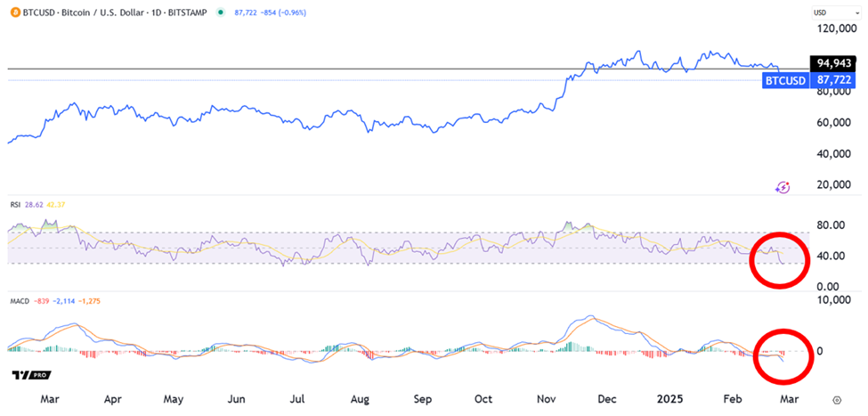The width and height of the screenshot is (868, 416).
Task: Click the black 94,943 price label
Action: [835, 64]
